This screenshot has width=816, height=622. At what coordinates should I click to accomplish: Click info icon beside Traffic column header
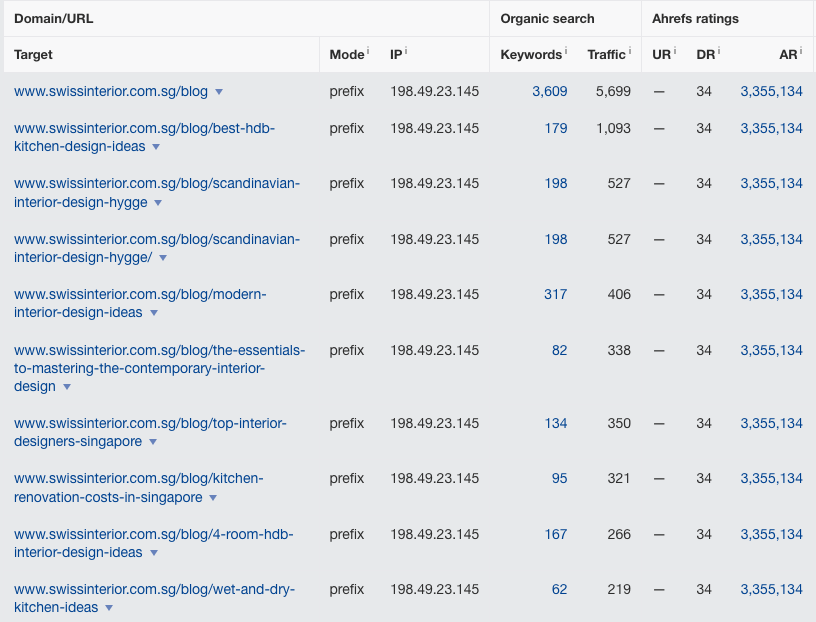630,51
